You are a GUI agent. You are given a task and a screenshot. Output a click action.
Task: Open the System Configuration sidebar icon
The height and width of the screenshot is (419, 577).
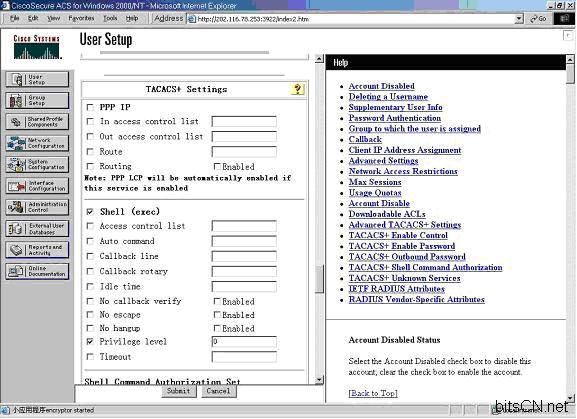[37, 164]
